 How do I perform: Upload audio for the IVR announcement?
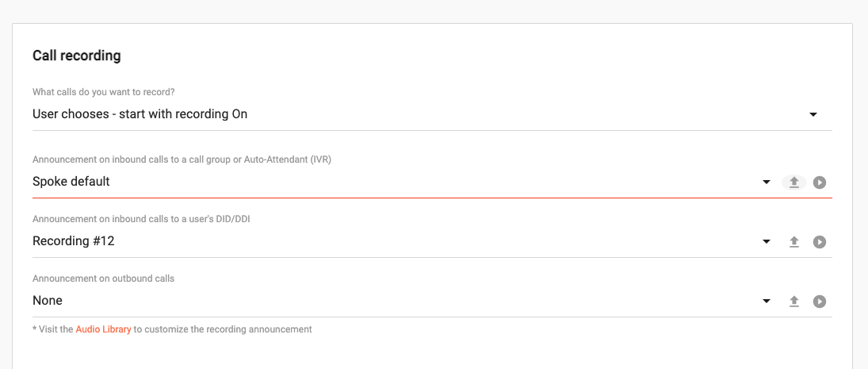tap(793, 183)
